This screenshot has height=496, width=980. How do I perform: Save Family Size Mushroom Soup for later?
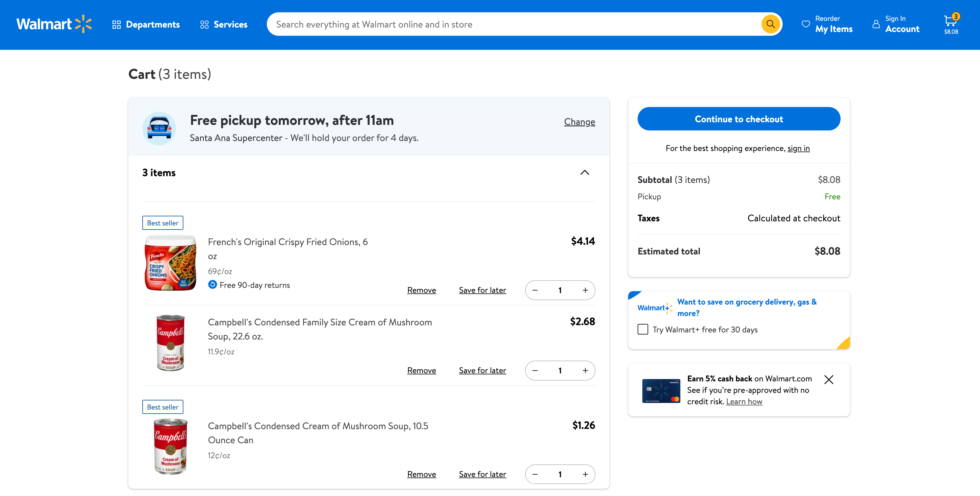click(x=482, y=370)
